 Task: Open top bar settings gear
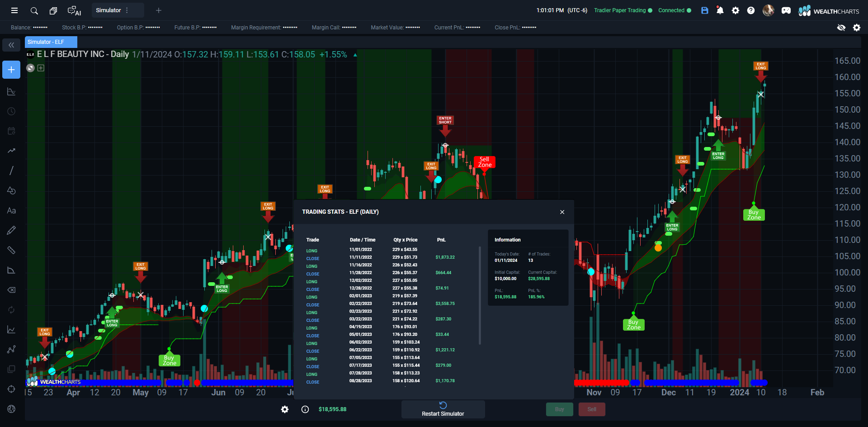736,10
